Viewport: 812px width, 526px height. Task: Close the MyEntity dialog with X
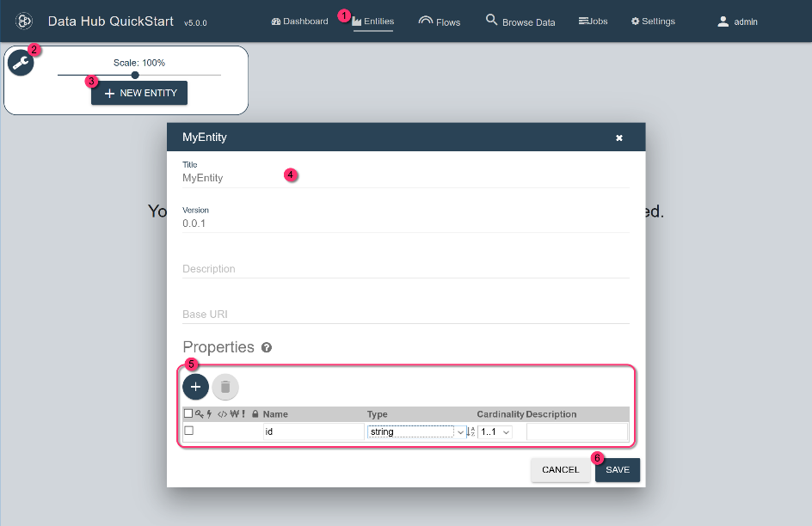pyautogui.click(x=618, y=138)
